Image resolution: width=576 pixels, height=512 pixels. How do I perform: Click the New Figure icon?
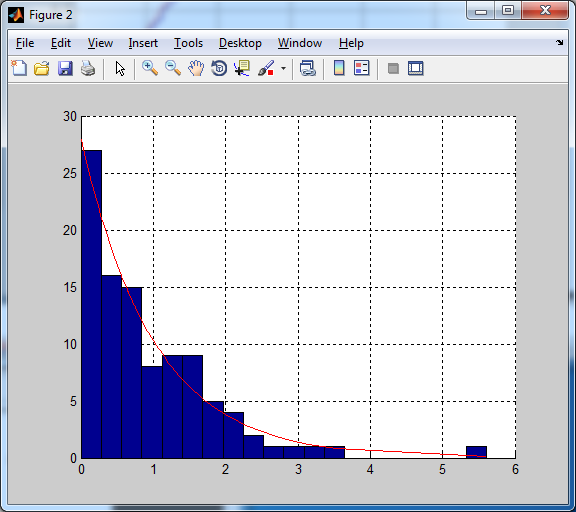[19, 68]
